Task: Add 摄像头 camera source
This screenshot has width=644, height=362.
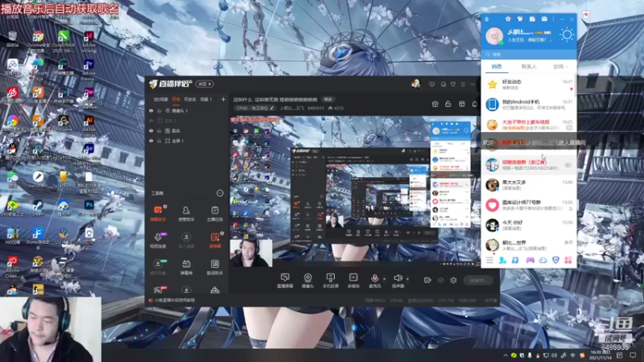Action: point(308,280)
